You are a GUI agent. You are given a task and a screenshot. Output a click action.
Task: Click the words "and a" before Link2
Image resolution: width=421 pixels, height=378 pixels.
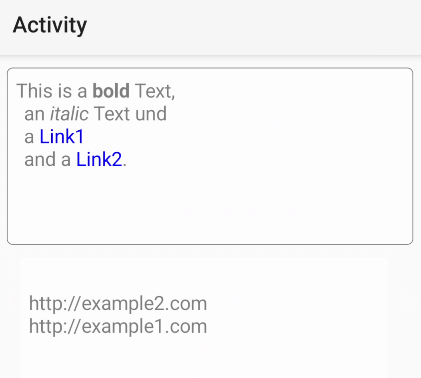point(47,159)
